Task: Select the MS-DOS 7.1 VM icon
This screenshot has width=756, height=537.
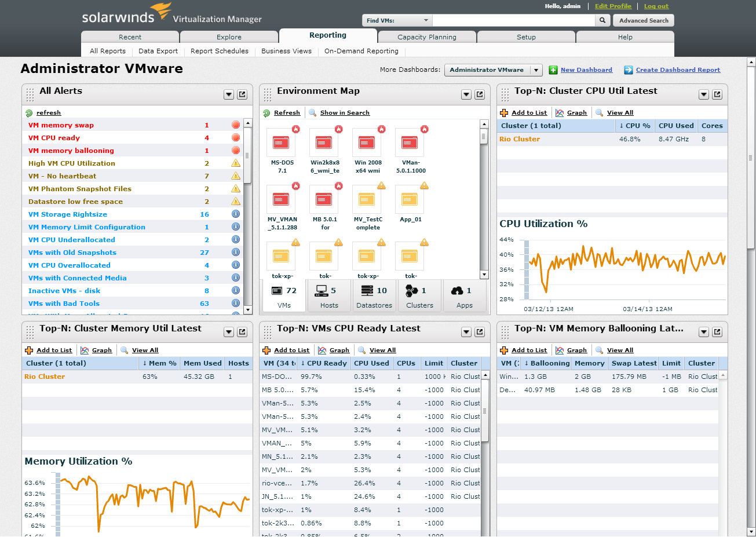Action: click(282, 142)
